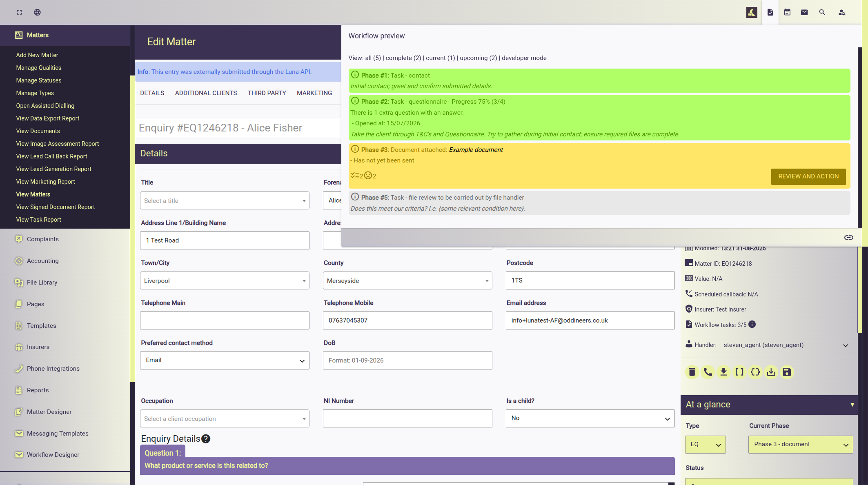Open the Additional Clients tab
The width and height of the screenshot is (868, 485).
click(x=206, y=93)
